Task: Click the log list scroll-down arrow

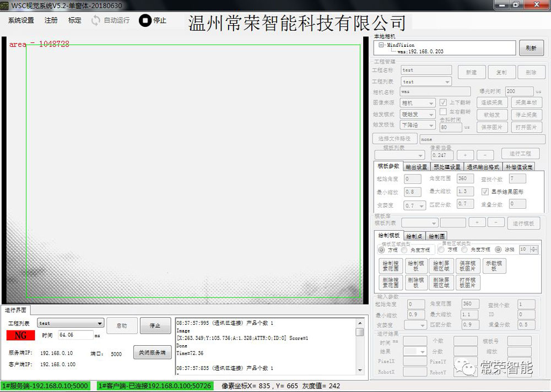Action: (360, 370)
